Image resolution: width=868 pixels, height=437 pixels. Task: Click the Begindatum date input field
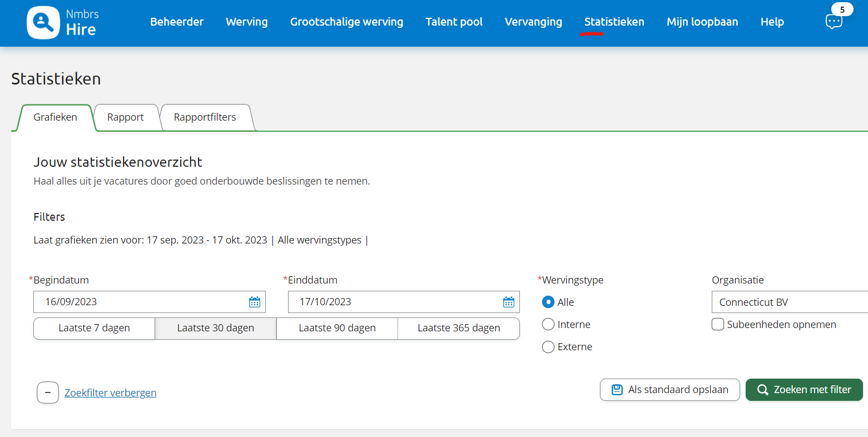(150, 302)
